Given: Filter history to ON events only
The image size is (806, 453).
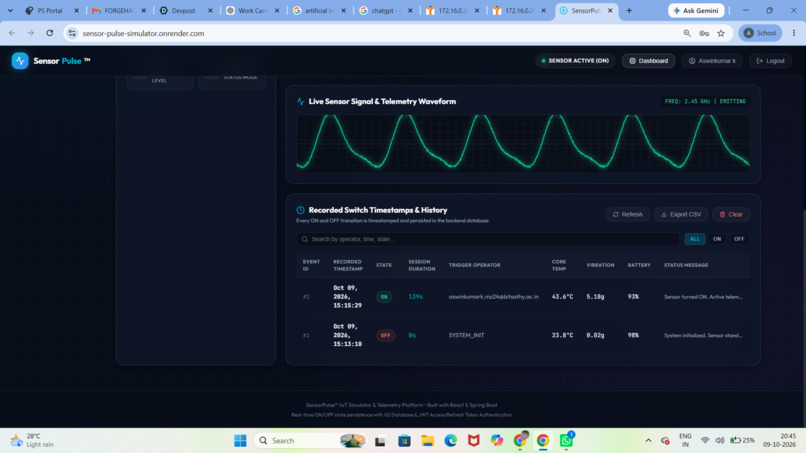Looking at the screenshot, I should [x=717, y=239].
